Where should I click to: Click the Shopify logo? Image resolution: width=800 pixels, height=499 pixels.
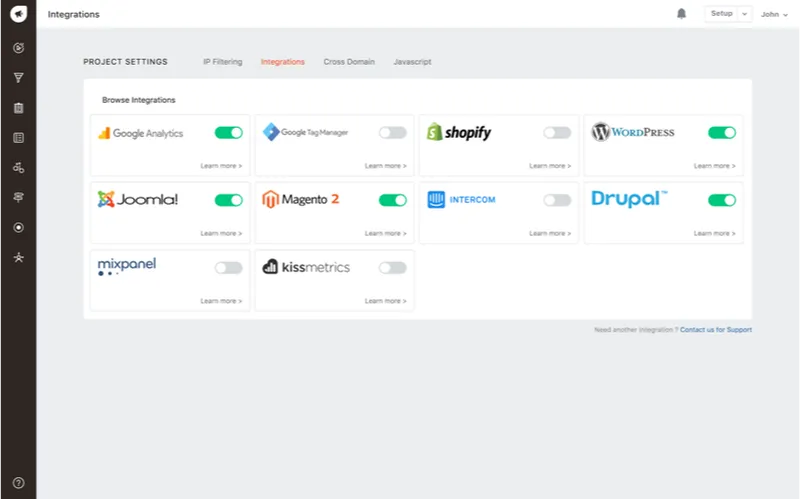pyautogui.click(x=459, y=132)
